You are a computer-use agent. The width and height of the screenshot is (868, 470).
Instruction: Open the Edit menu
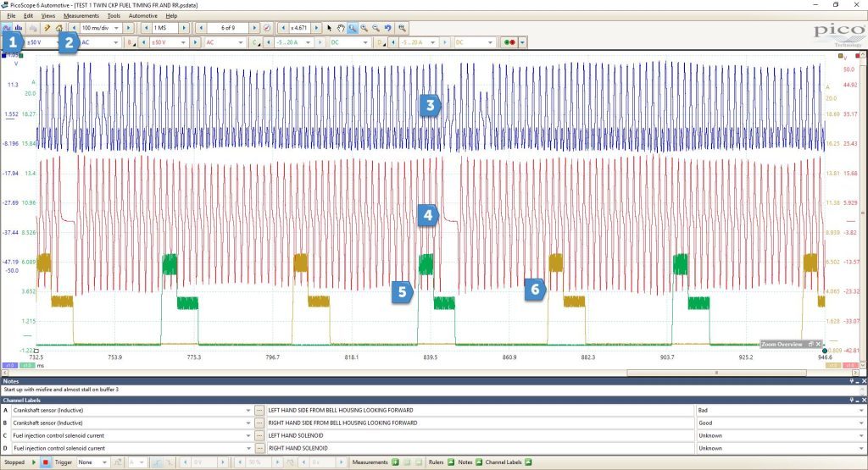[x=28, y=16]
